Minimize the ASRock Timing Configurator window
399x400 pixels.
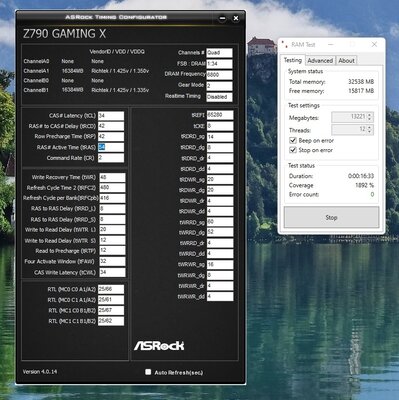point(222,18)
